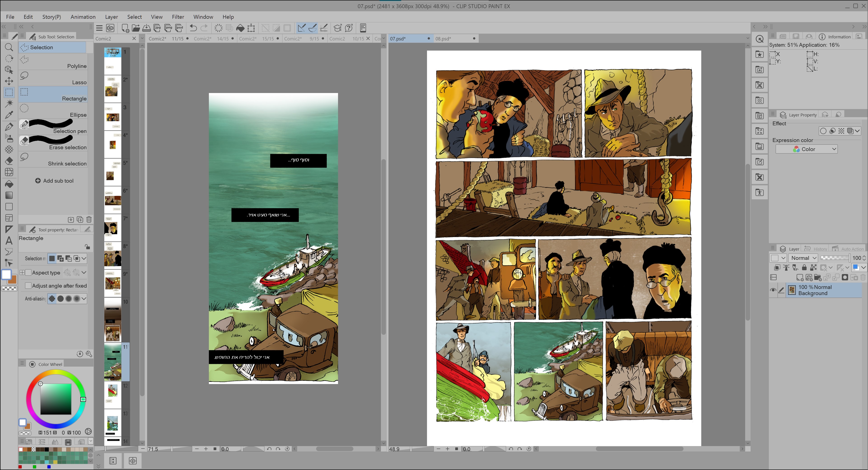868x470 pixels.
Task: Click the Open file folder icon
Action: [136, 28]
